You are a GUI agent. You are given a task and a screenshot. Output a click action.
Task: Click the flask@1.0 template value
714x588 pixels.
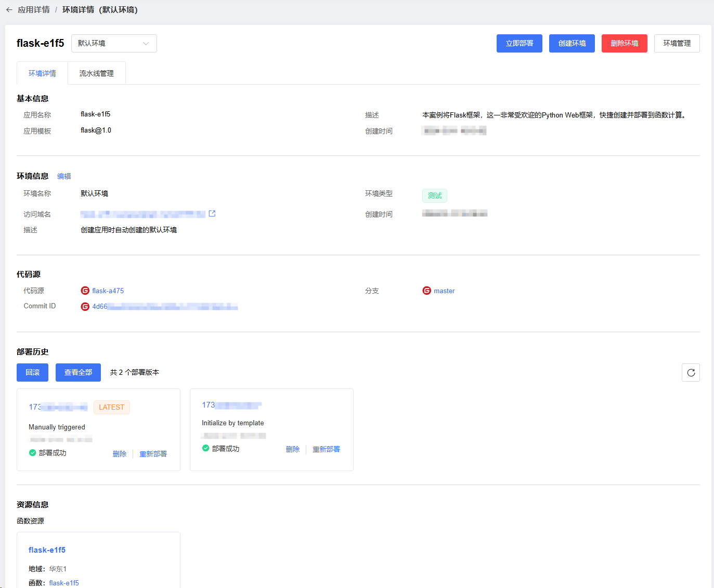(x=96, y=130)
